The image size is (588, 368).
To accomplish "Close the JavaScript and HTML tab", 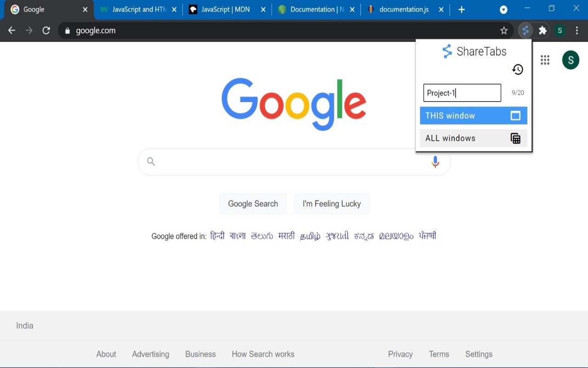I will coord(174,9).
